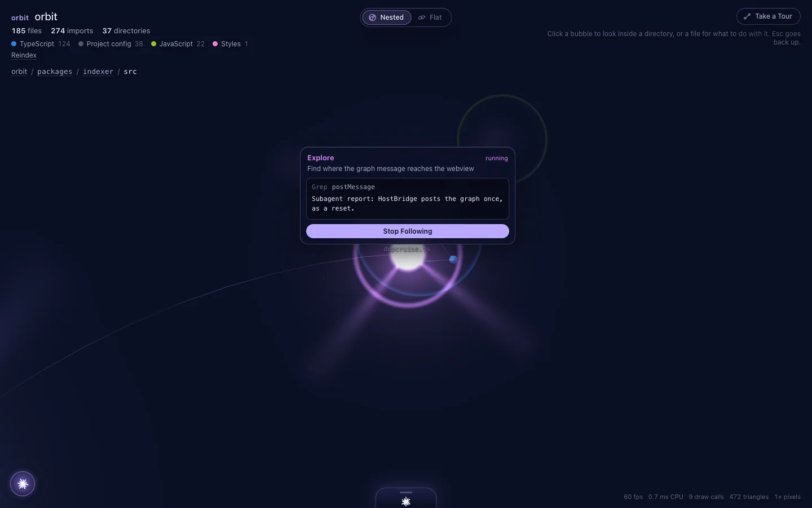Click the 0.7 ms CPU readout
This screenshot has width=812, height=508.
(x=665, y=497)
